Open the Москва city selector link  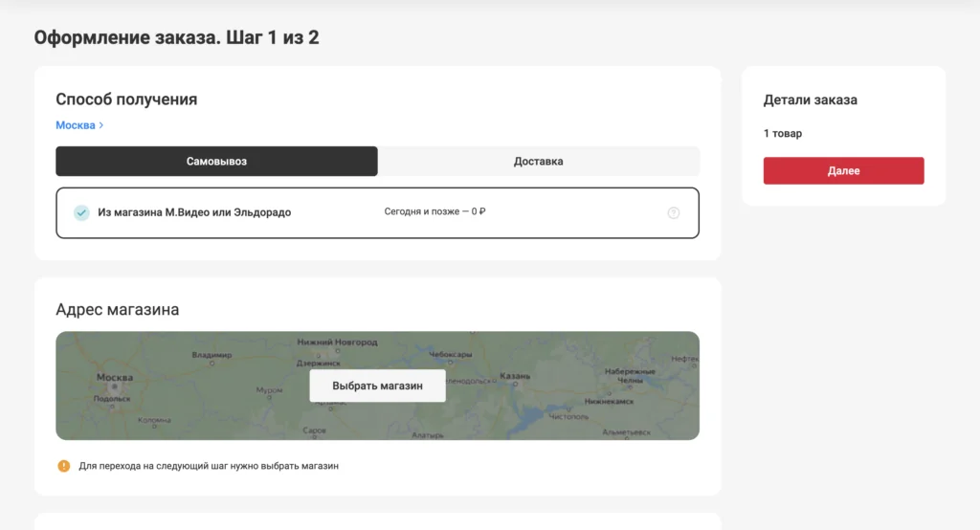pyautogui.click(x=75, y=125)
